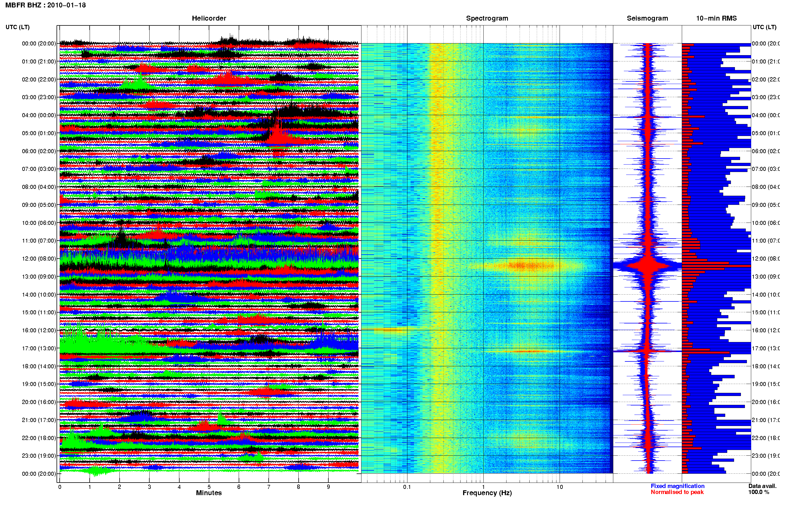Click left axis label "15:00 (11:00)"
Viewport: 812px width, 508px height.
pyautogui.click(x=39, y=312)
